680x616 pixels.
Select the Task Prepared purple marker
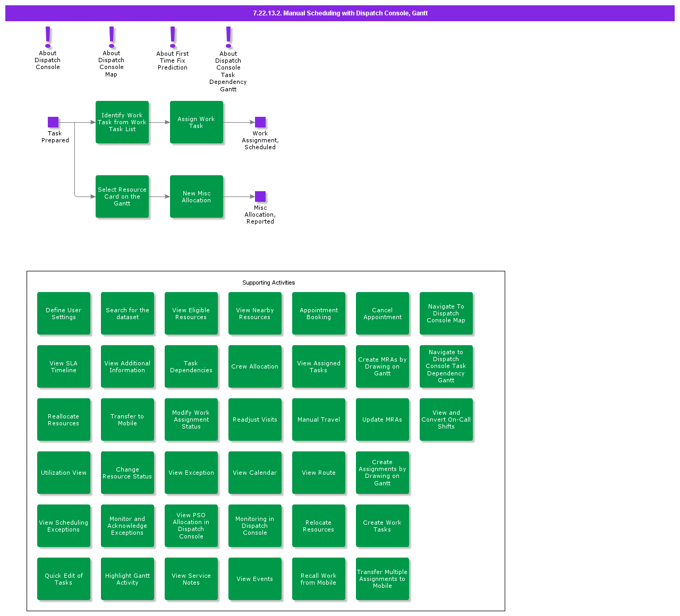(54, 122)
